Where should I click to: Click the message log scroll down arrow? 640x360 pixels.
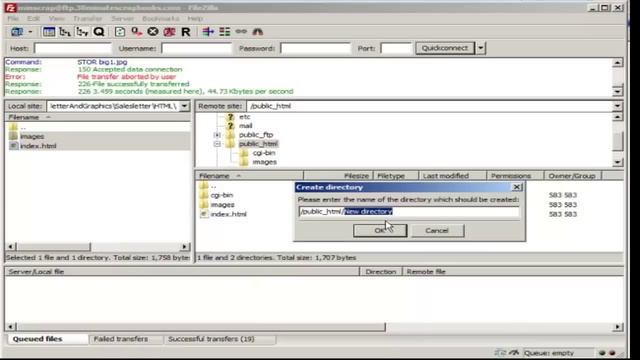pos(618,91)
